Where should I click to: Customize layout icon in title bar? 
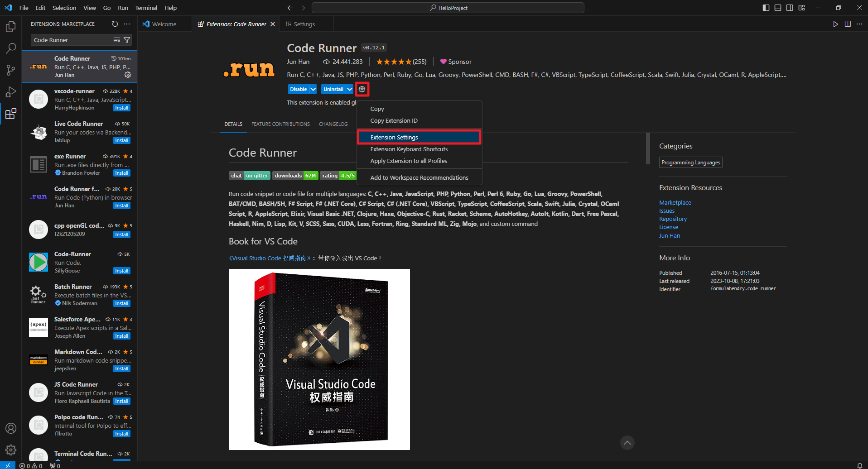(802, 8)
